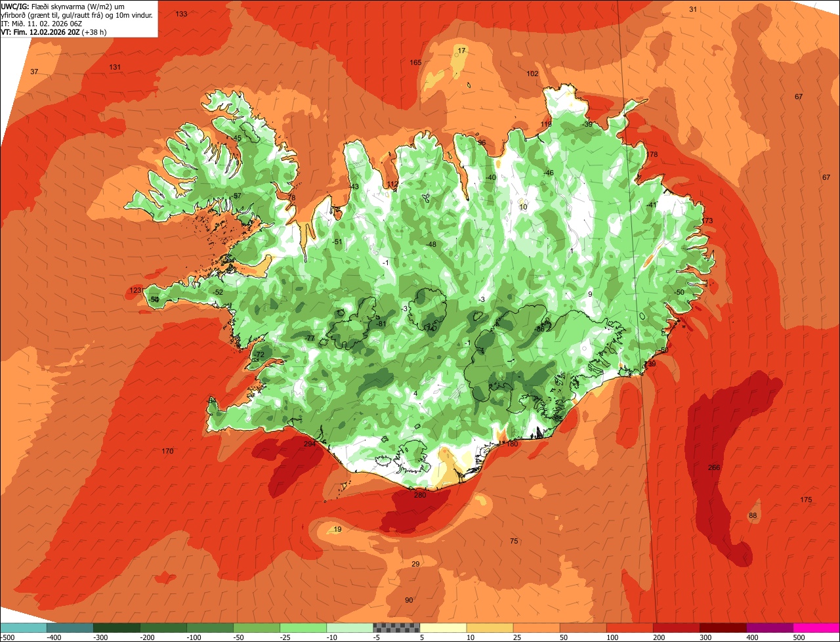Click the init time 'IT: Mið. 11. 02. 2026 06Z'

(x=41, y=23)
